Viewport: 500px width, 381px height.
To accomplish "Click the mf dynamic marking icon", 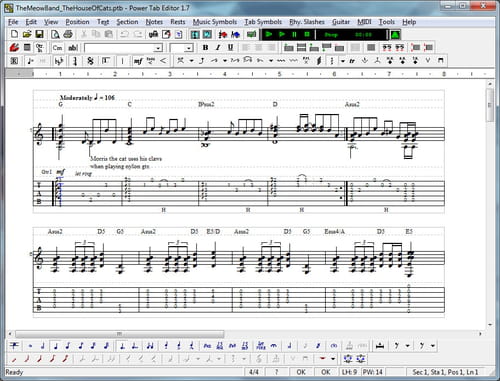I will click(138, 61).
